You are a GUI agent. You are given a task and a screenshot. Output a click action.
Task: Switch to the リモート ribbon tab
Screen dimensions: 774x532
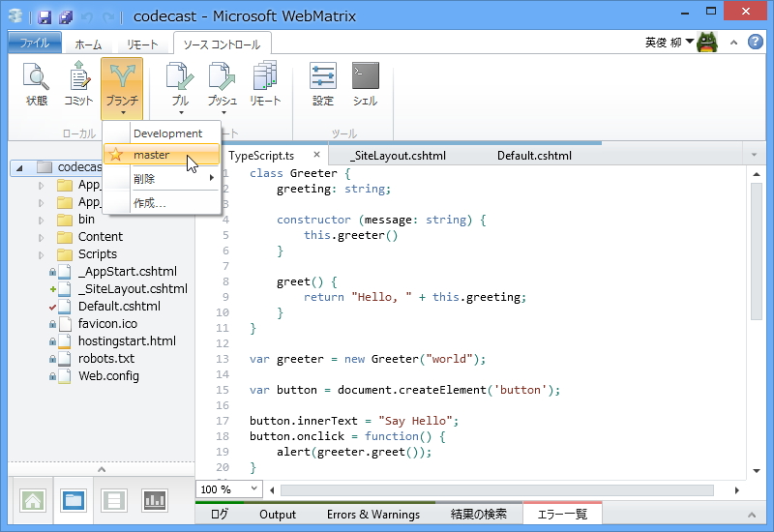pos(142,44)
